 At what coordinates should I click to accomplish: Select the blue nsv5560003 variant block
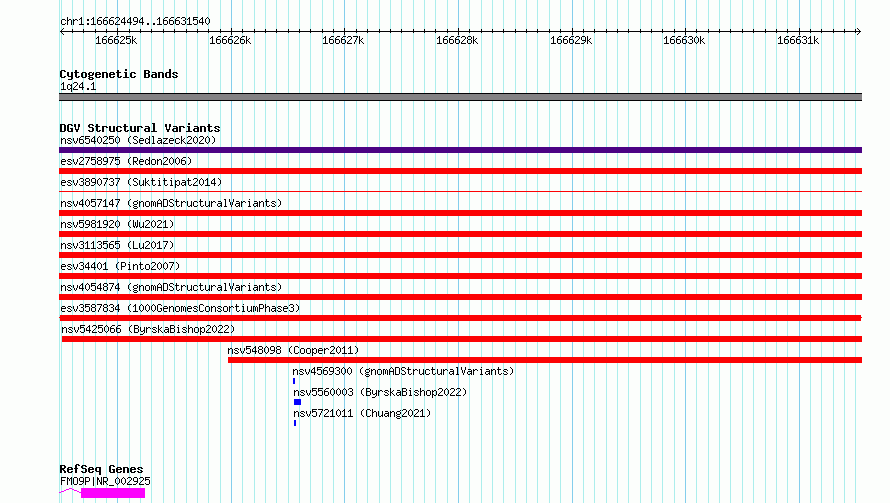coord(297,402)
